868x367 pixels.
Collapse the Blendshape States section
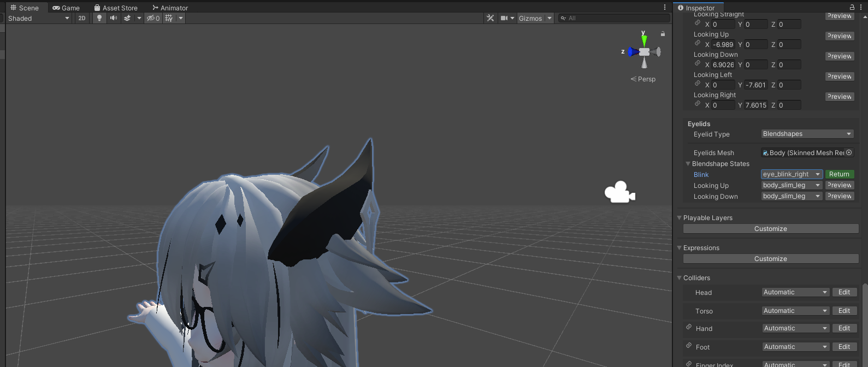688,164
